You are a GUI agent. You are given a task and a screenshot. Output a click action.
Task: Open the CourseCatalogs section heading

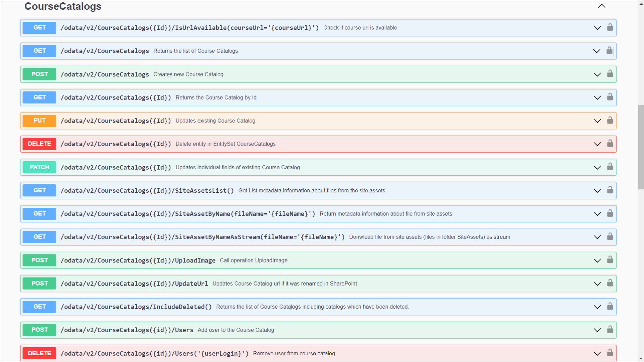(x=63, y=6)
